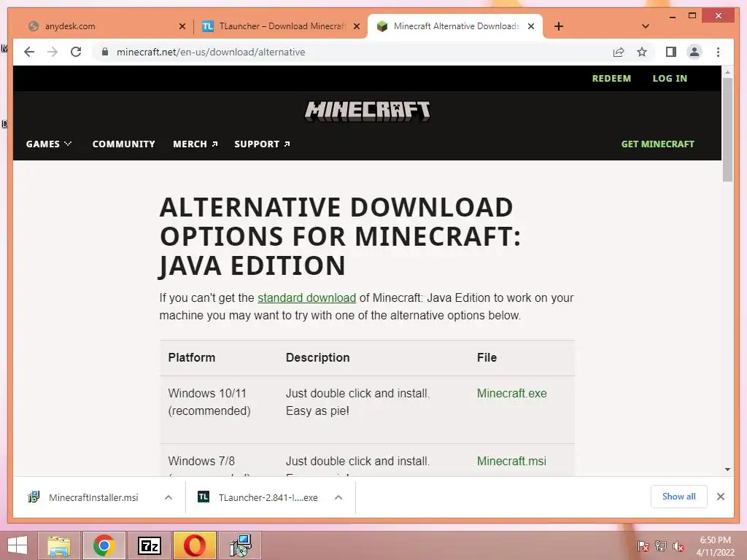The width and height of the screenshot is (747, 560).
Task: Click LOG IN on the Minecraft site
Action: pos(670,79)
